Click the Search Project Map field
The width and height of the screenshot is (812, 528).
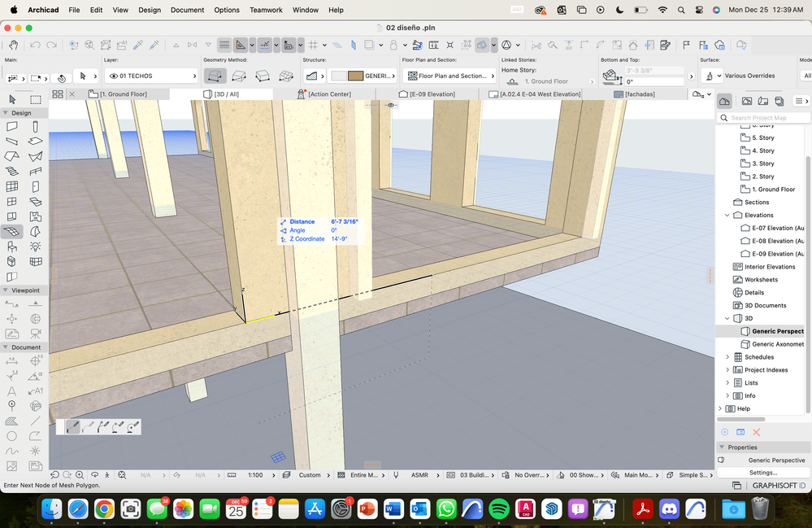click(x=762, y=118)
